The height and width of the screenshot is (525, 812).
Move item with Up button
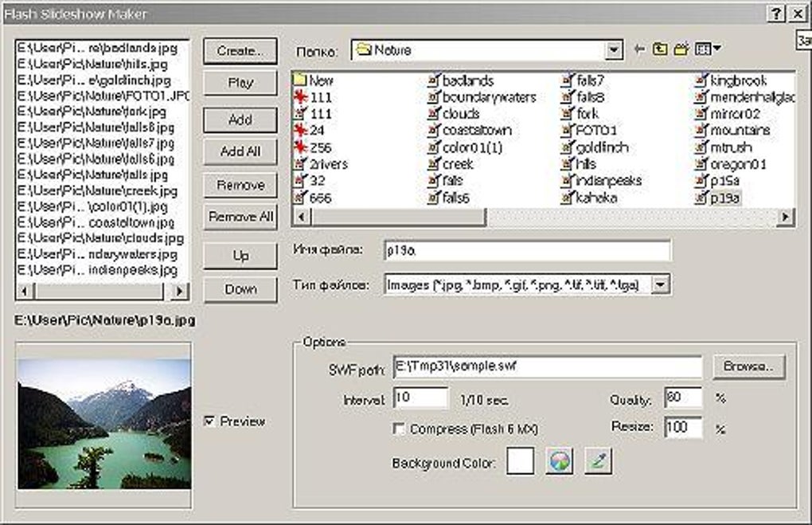click(240, 256)
